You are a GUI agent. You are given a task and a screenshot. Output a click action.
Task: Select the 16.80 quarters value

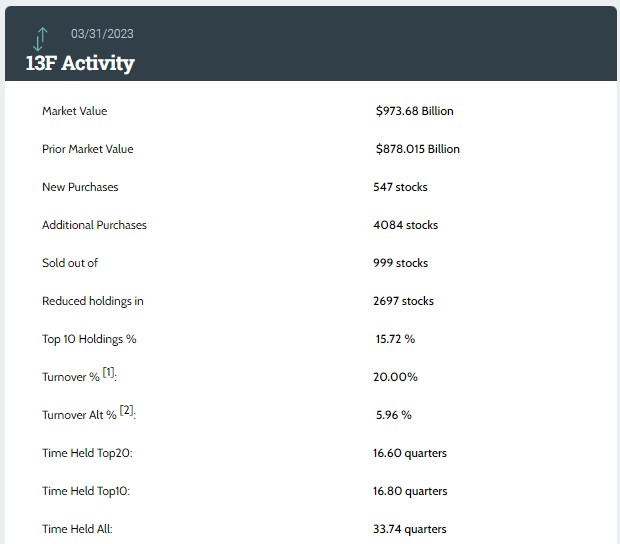(x=410, y=491)
